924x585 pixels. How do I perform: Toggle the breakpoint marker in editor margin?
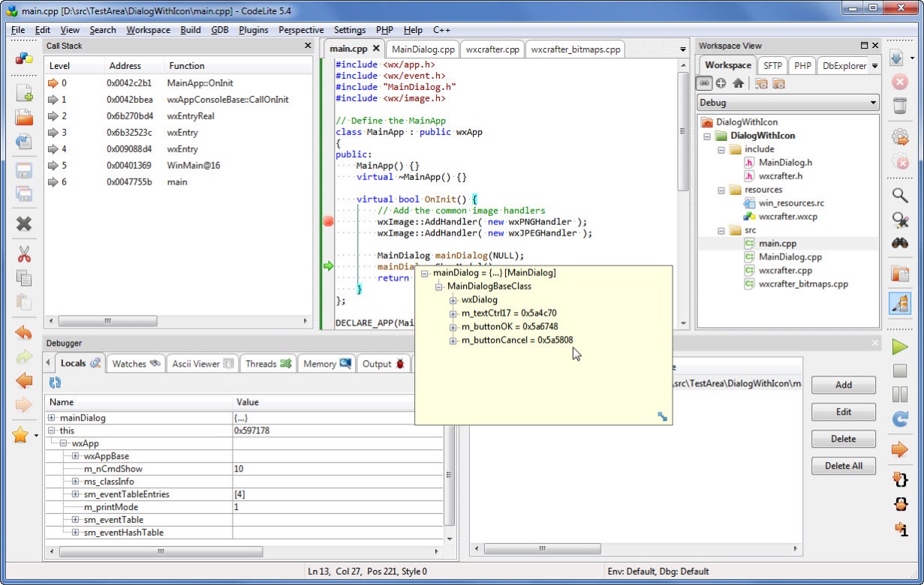coord(328,221)
